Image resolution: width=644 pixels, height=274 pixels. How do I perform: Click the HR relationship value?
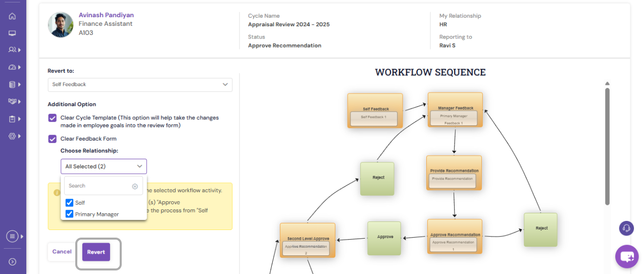(443, 24)
